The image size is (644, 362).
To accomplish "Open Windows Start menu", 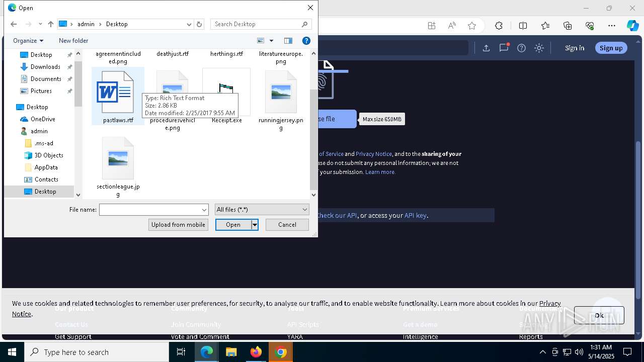I will 12,352.
